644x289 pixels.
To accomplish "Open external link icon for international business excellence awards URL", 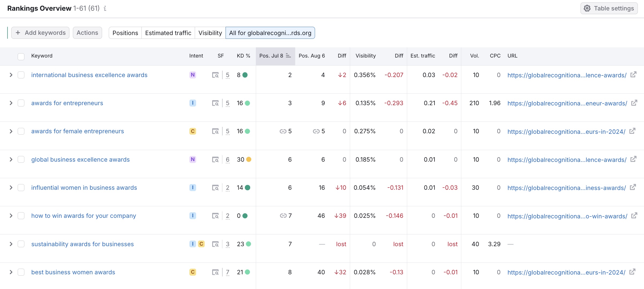I will coord(633,75).
